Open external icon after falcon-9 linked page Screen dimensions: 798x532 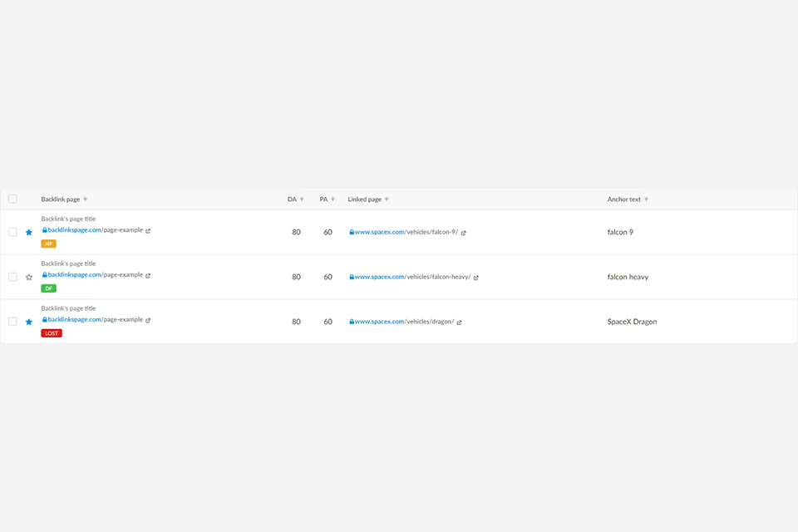click(464, 233)
